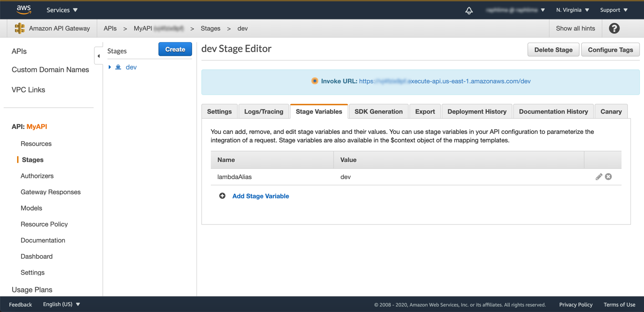Click the Delete Stage button
Viewport: 644px width, 312px height.
coord(553,50)
